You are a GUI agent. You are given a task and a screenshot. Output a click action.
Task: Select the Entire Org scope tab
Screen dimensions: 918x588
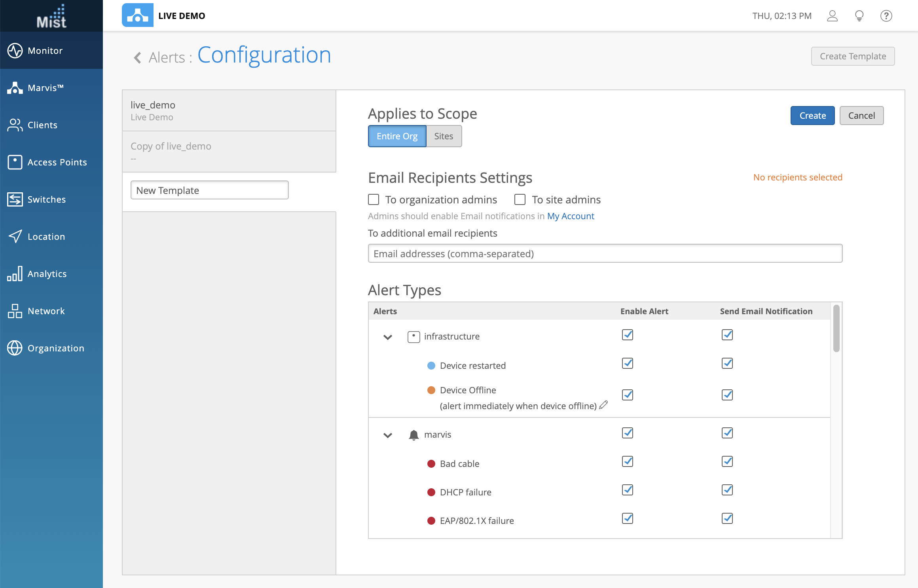click(x=397, y=136)
